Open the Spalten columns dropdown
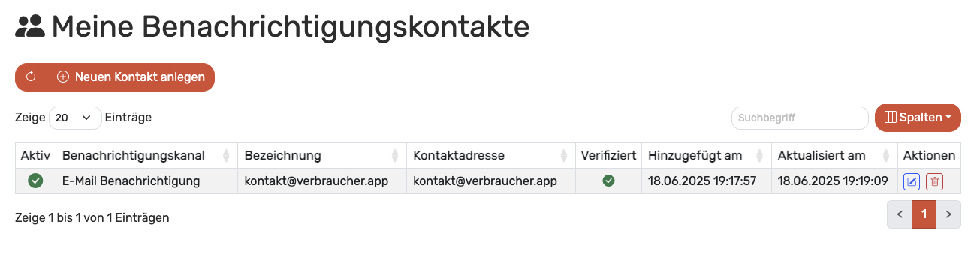This screenshot has height=276, width=980. [918, 118]
